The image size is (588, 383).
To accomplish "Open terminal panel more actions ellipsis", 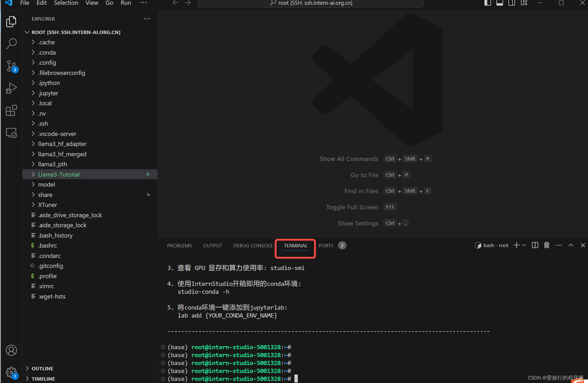I will coord(559,245).
